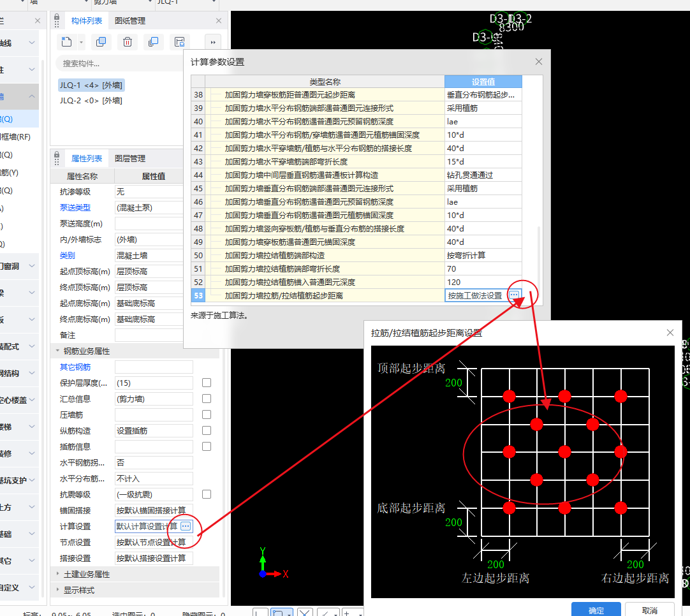Switch to 图层管理 tab
The image size is (690, 616).
130,158
